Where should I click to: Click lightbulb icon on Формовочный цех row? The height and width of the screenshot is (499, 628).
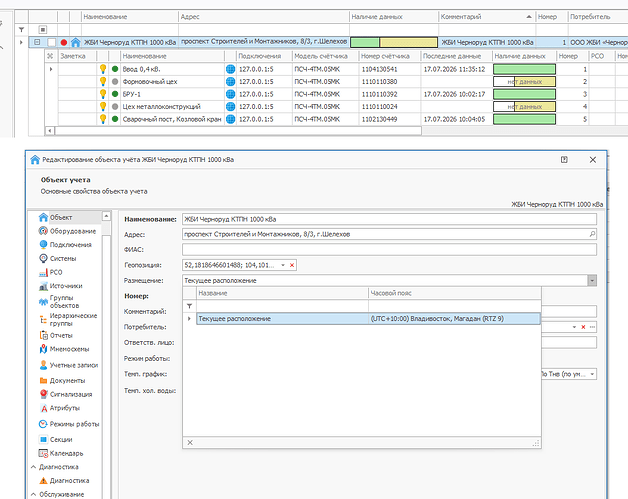(x=103, y=81)
